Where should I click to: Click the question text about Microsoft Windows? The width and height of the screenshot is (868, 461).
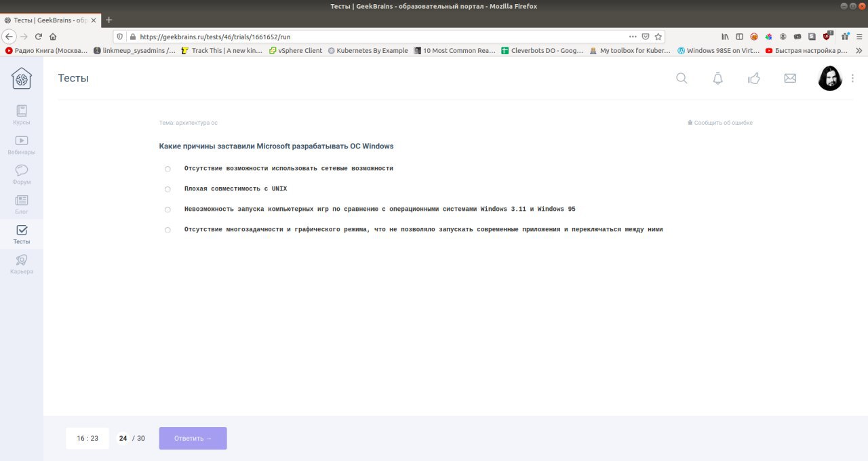[x=276, y=146]
